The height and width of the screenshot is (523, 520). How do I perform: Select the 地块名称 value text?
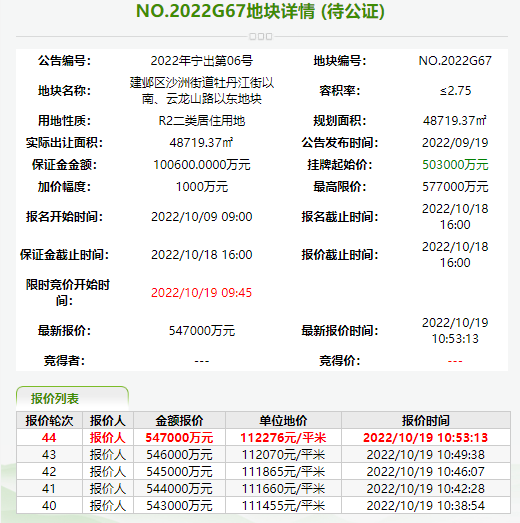coord(201,91)
